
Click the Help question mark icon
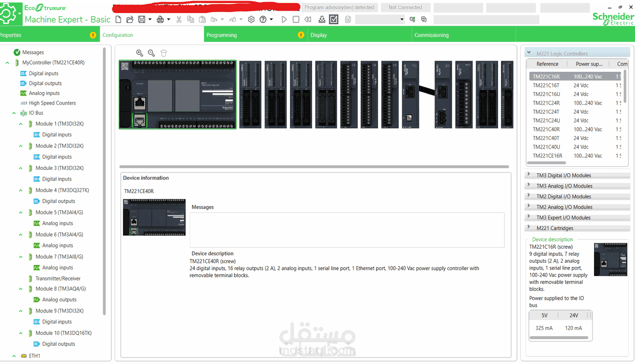[263, 19]
